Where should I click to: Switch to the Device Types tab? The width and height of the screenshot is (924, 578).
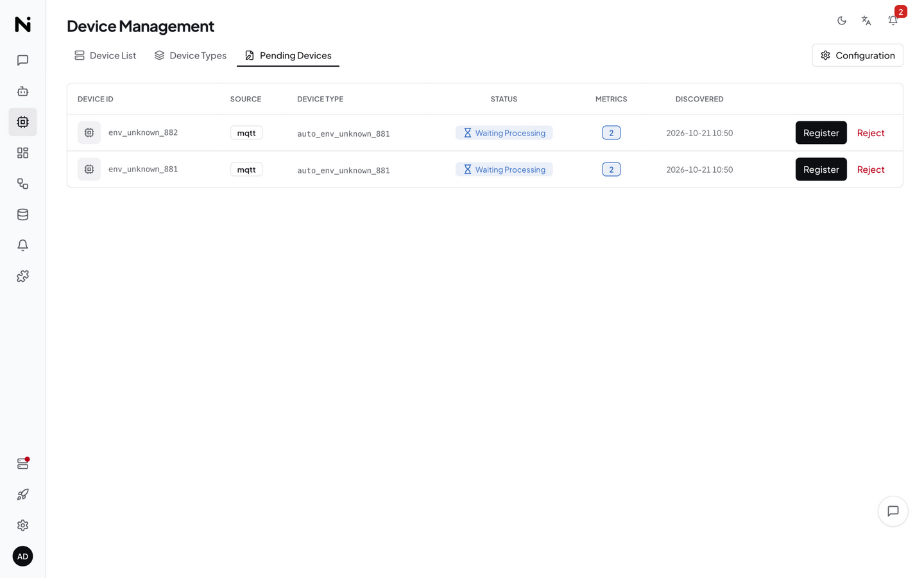[191, 56]
